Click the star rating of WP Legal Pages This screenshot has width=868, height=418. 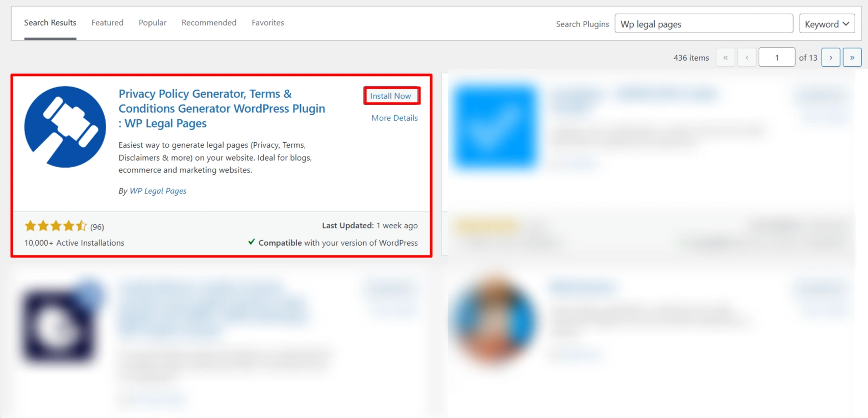[x=56, y=226]
